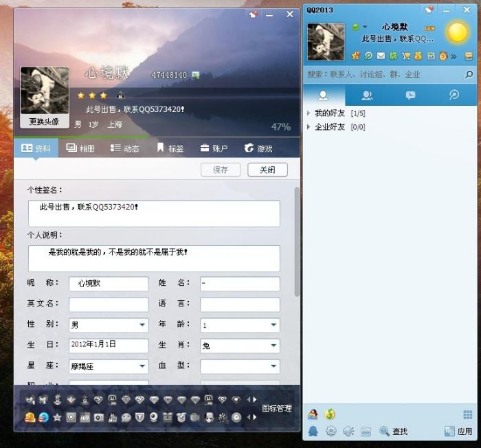Open the QQ main menu penguin icon
Screen dimensions: 481x448
[x=313, y=432]
